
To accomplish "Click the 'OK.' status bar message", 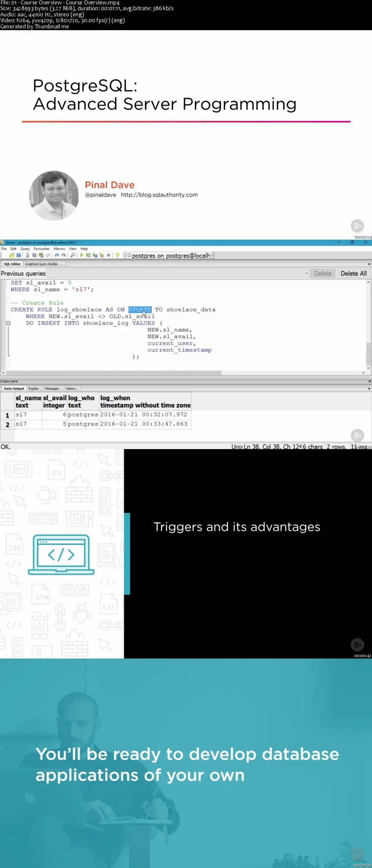I will (x=5, y=447).
